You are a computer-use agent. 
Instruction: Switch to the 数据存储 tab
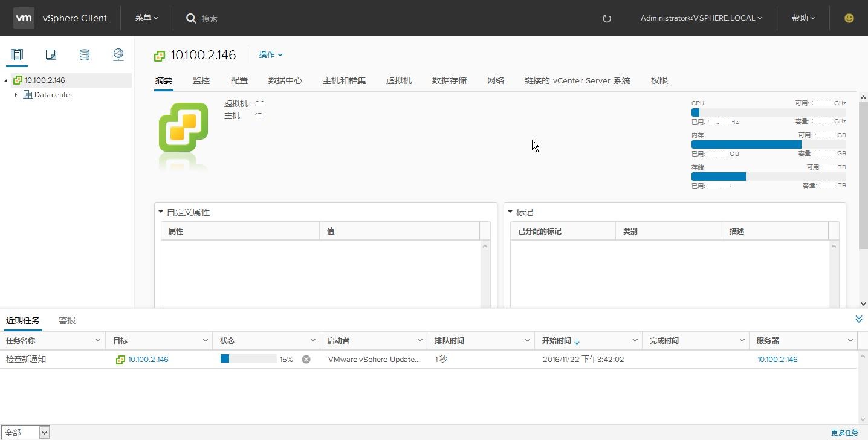449,80
